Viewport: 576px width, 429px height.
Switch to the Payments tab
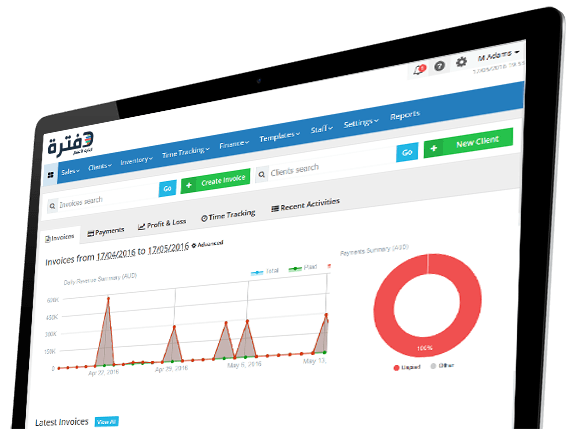106,232
